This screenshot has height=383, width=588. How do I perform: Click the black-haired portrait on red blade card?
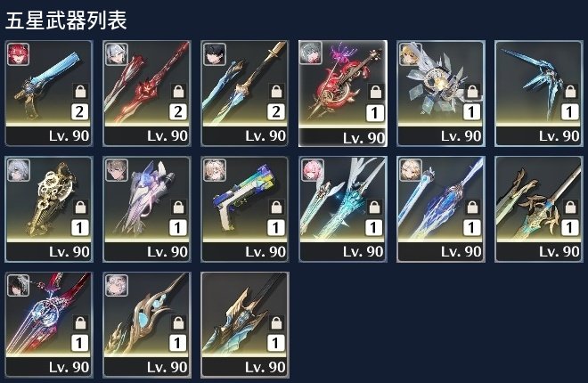18,286
